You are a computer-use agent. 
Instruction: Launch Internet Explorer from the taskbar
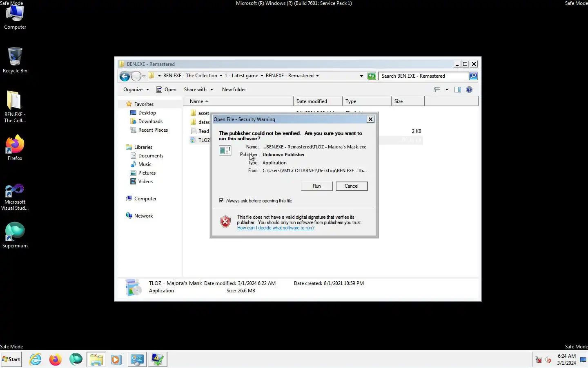click(36, 359)
